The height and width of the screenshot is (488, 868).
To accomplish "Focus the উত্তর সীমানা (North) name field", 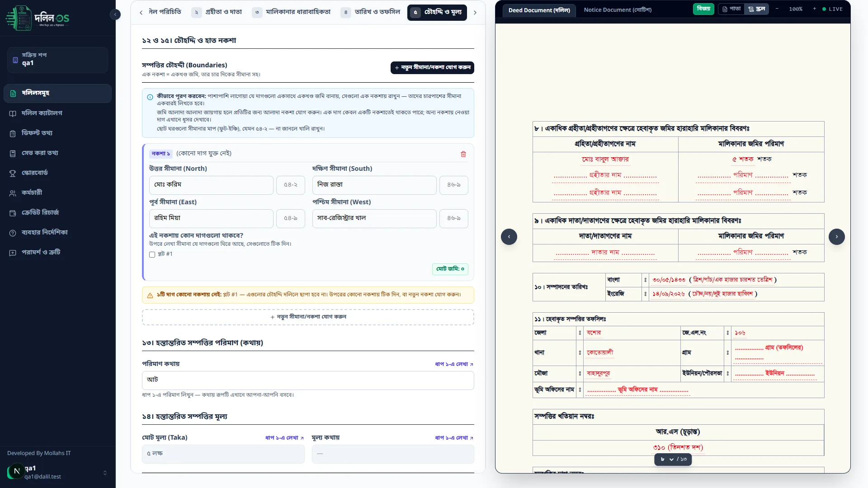I will (x=211, y=185).
